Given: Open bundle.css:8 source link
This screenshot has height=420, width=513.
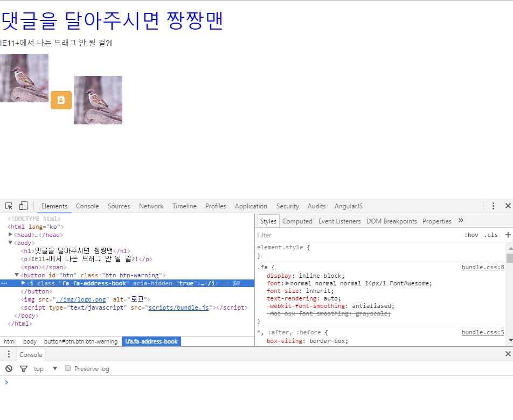Looking at the screenshot, I should pyautogui.click(x=483, y=267).
